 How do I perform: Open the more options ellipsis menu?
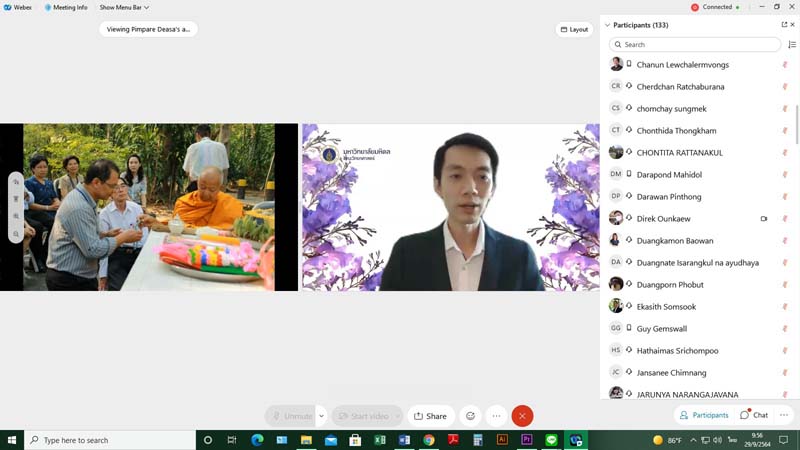496,416
